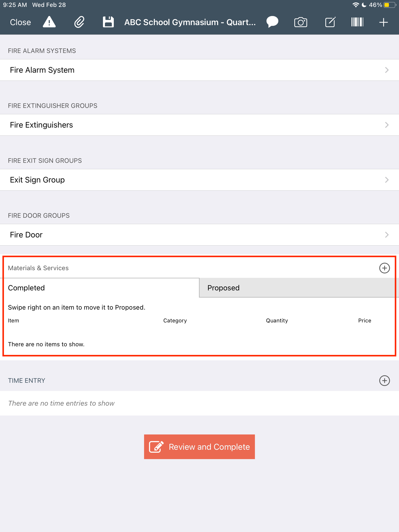Save the inspection with the floppy disk icon
Image resolution: width=399 pixels, height=532 pixels.
(108, 22)
